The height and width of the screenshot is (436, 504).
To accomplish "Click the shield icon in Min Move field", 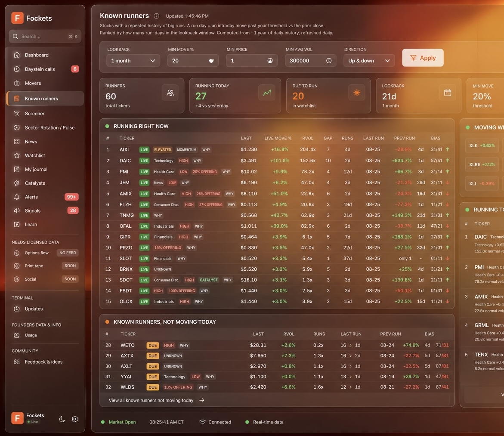I will [211, 61].
